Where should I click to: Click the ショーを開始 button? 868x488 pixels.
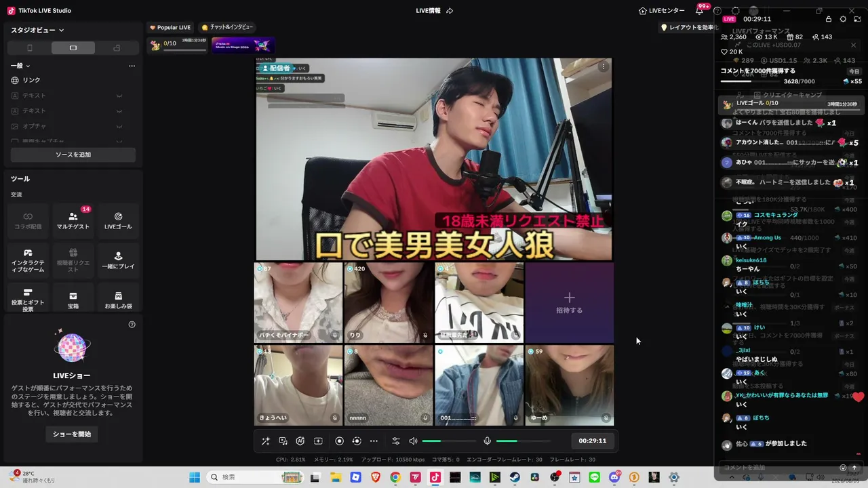point(72,434)
